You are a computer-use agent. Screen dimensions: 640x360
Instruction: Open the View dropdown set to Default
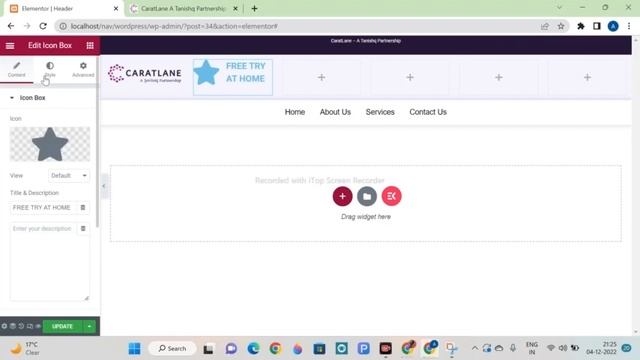(69, 176)
